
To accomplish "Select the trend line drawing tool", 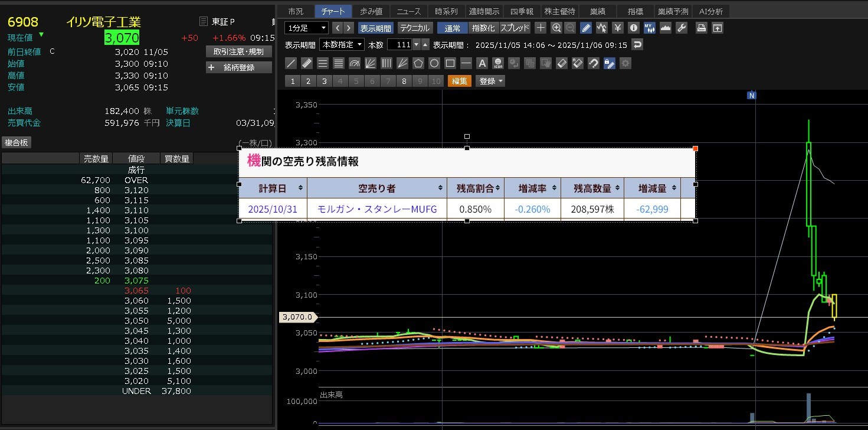I will coord(291,63).
